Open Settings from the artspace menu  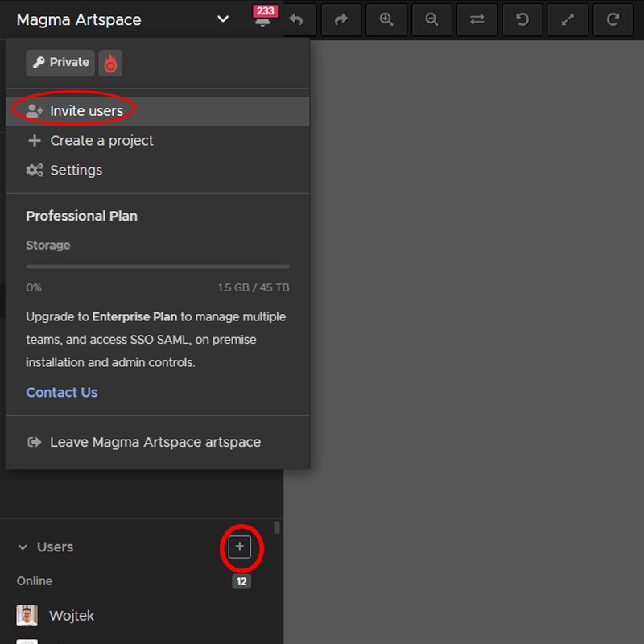click(x=76, y=171)
